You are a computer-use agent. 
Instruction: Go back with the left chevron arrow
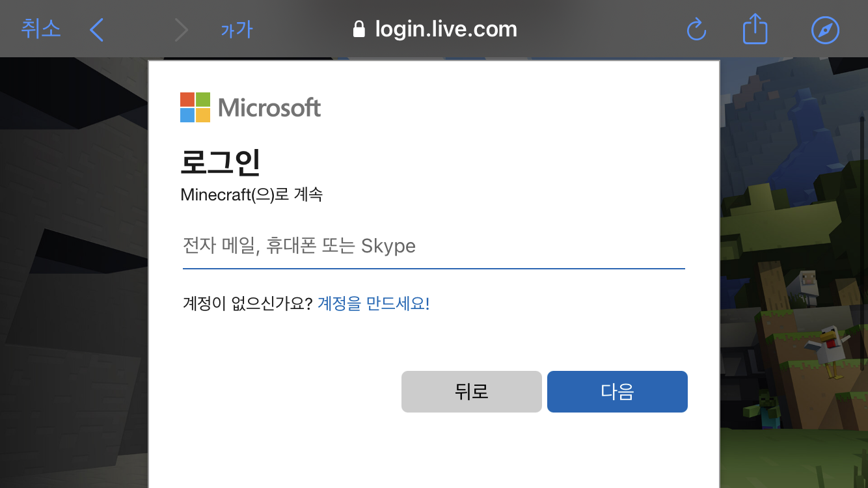[97, 29]
